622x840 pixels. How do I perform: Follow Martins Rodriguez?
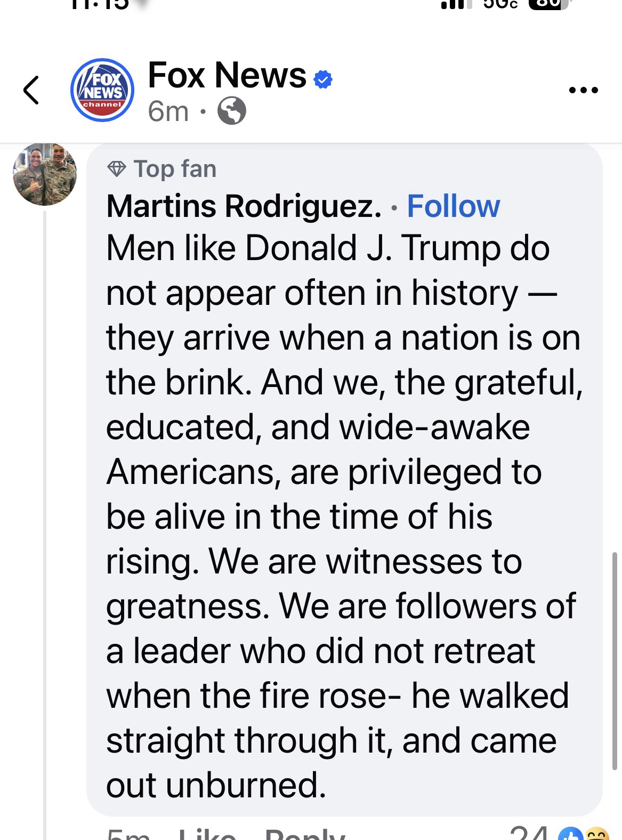[x=454, y=206]
